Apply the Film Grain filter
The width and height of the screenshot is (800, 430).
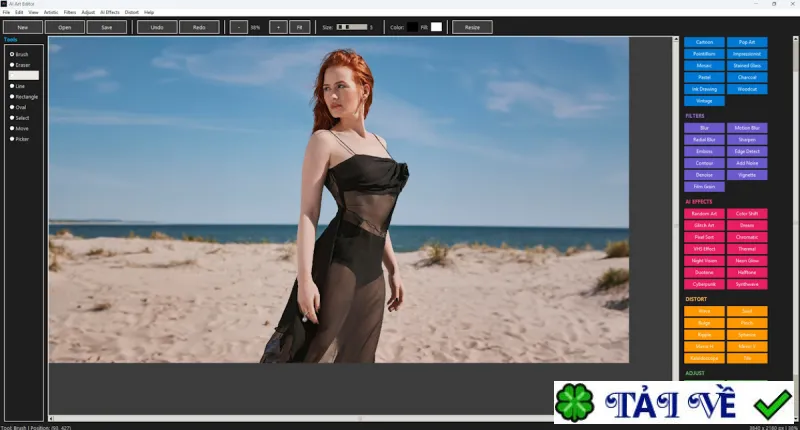[704, 186]
